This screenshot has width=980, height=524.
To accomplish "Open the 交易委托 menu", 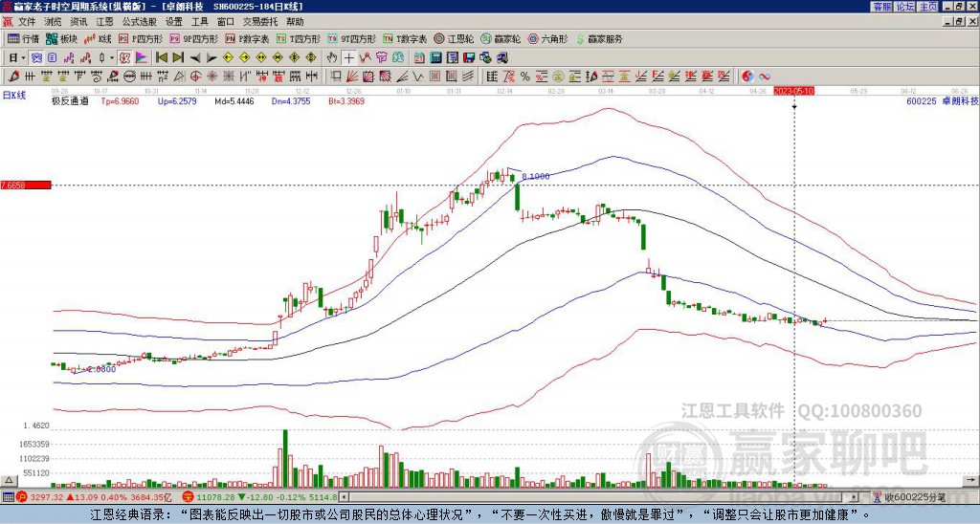I will coord(260,21).
